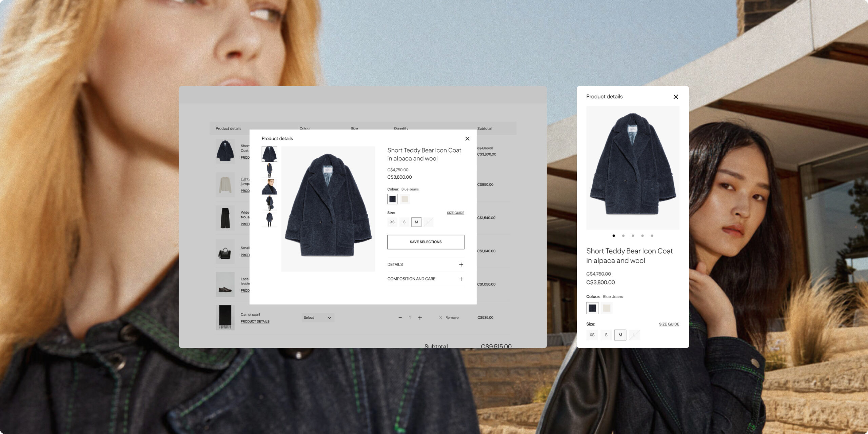The image size is (868, 434).
Task: Click the 'Camel scarf' product name
Action: click(x=251, y=314)
